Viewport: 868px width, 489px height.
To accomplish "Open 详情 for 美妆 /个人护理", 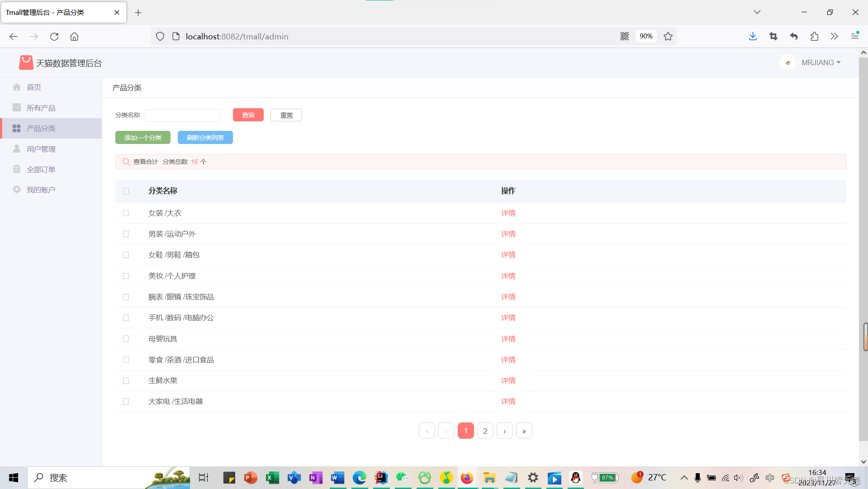I will 508,276.
